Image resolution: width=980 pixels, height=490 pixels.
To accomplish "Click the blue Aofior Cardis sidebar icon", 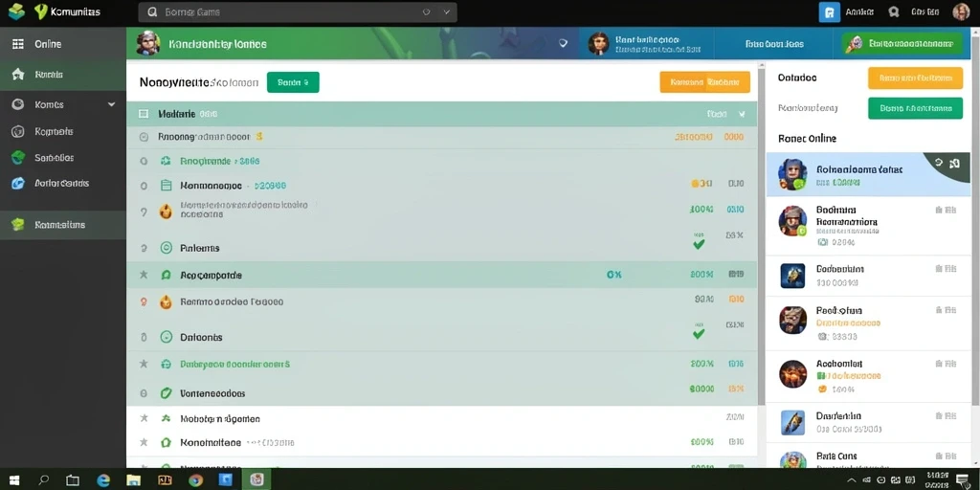I will [x=18, y=183].
